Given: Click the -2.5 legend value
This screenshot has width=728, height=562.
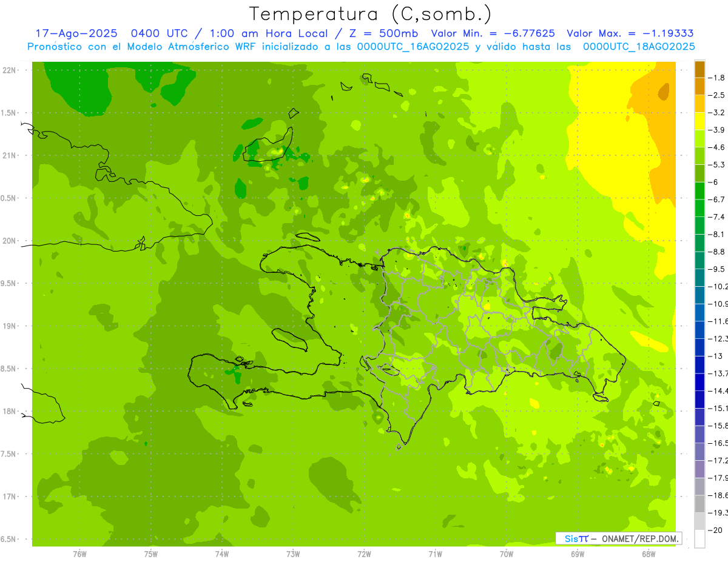Looking at the screenshot, I should pyautogui.click(x=717, y=95).
